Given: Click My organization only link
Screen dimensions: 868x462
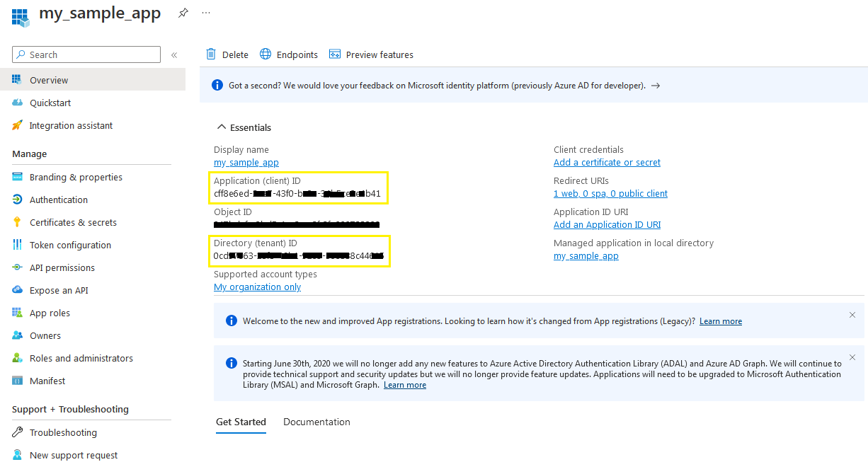Looking at the screenshot, I should [x=258, y=287].
